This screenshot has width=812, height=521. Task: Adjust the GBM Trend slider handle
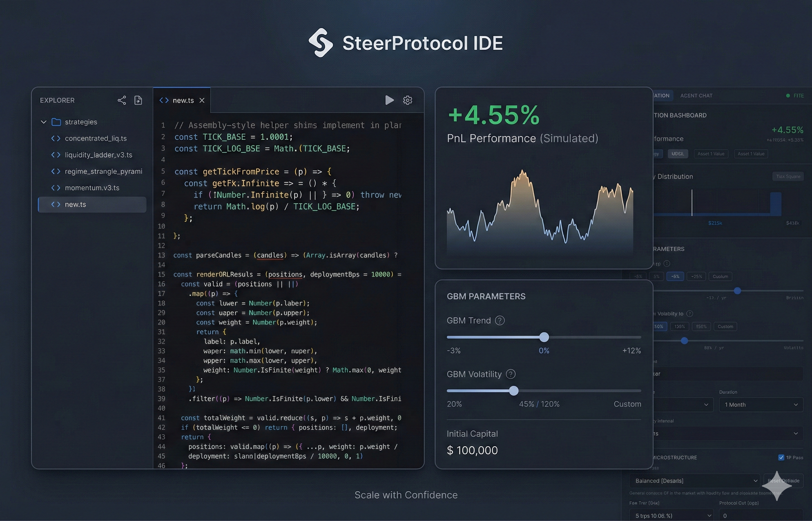point(544,337)
